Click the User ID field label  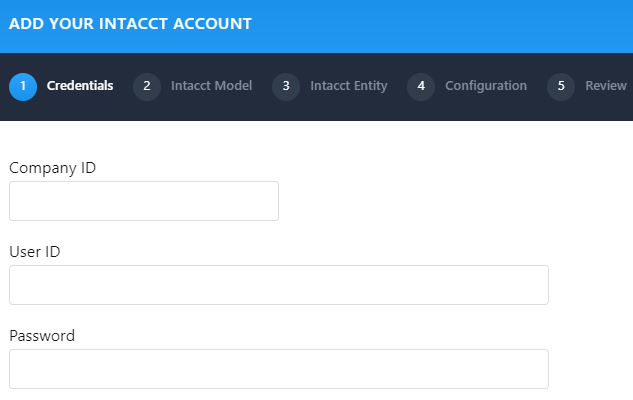35,252
